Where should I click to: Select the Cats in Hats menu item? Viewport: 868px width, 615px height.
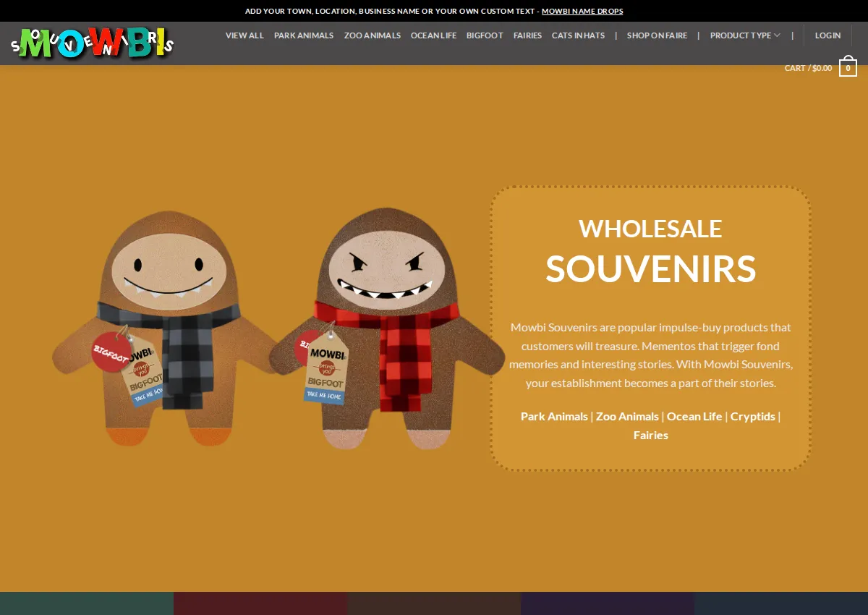click(578, 35)
